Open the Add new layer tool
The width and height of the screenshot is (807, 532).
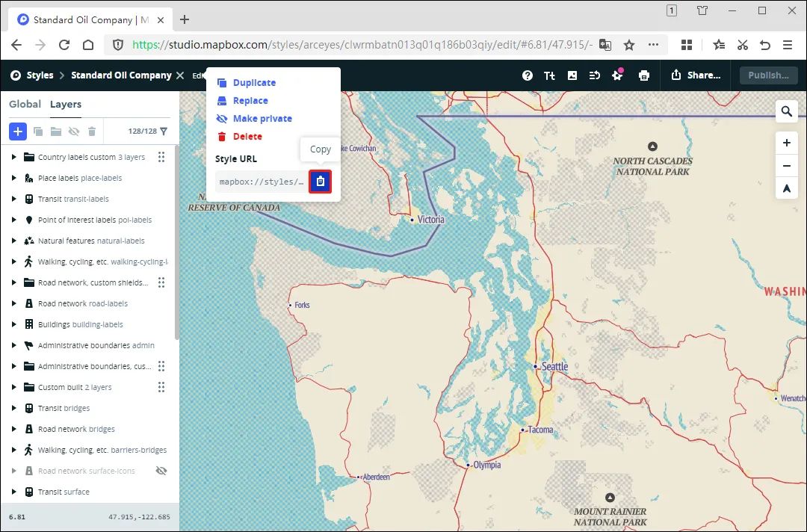coord(18,132)
